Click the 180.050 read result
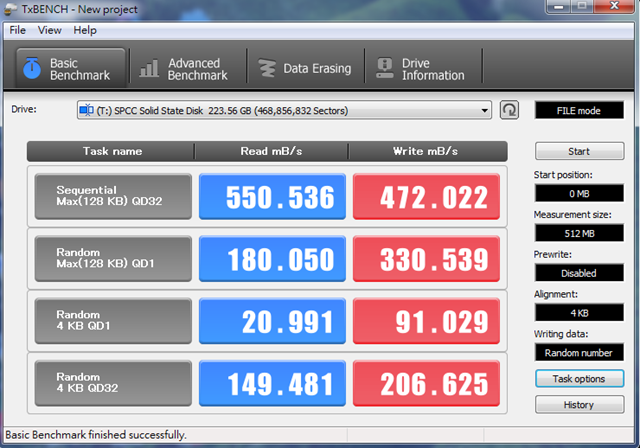Image resolution: width=640 pixels, height=448 pixels. [x=272, y=259]
